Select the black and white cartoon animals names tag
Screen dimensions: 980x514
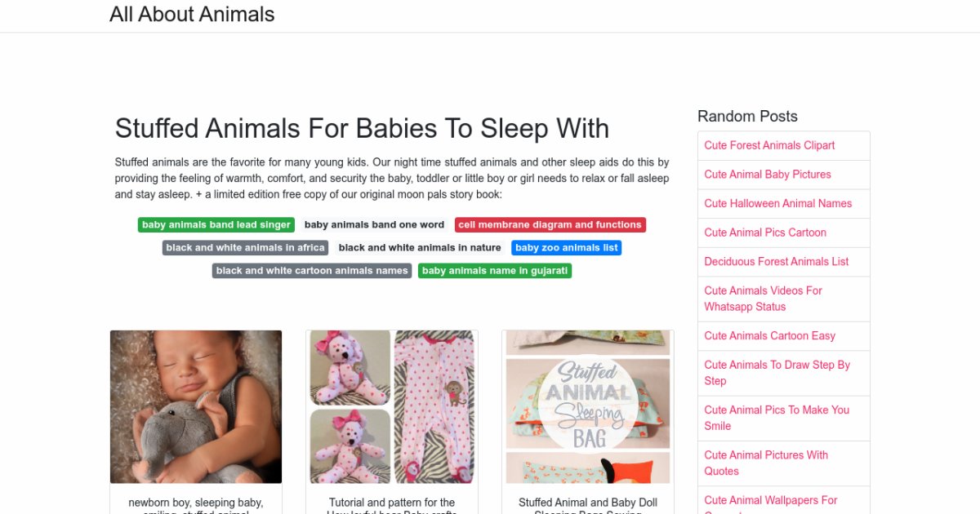point(311,271)
